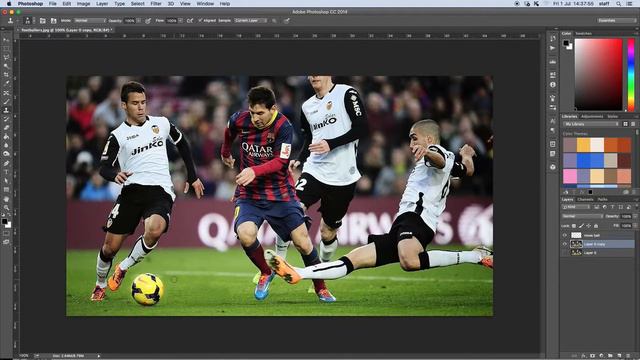Click Create new group folder icon

coord(610,356)
